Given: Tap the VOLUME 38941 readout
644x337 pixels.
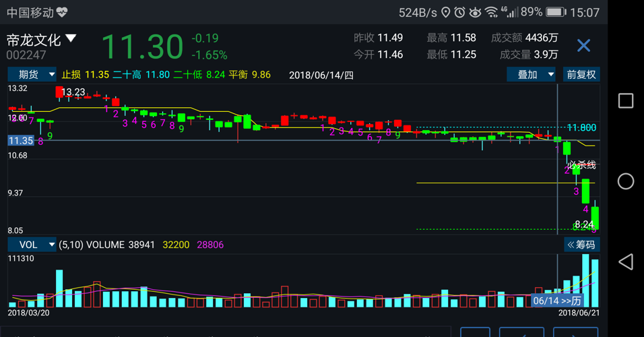Looking at the screenshot, I should tap(121, 245).
